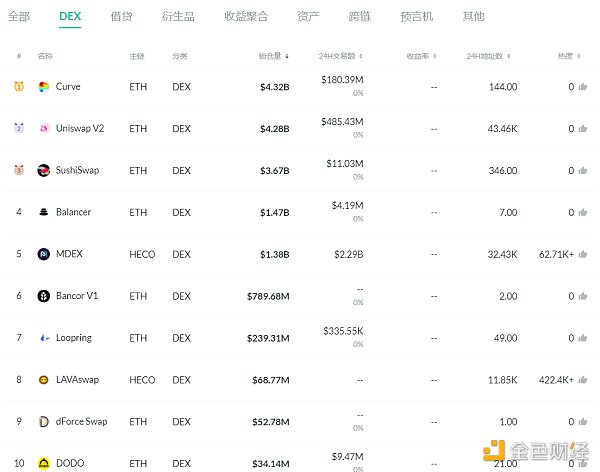Click Bancor V1's $789.68M locked value
The width and height of the screenshot is (600, 472).
pyautogui.click(x=268, y=296)
